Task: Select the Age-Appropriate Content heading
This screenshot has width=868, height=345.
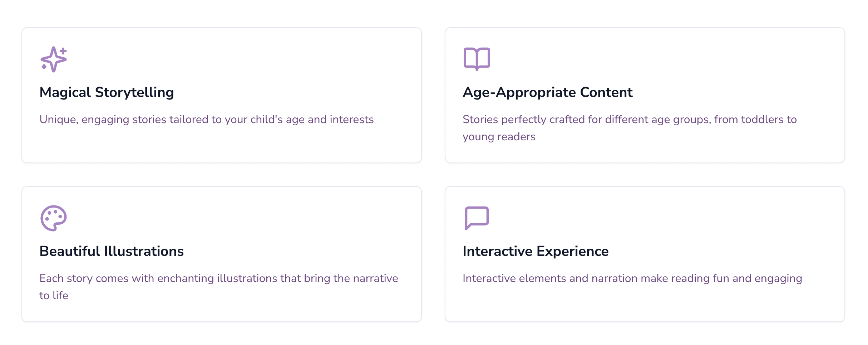Action: pyautogui.click(x=548, y=92)
